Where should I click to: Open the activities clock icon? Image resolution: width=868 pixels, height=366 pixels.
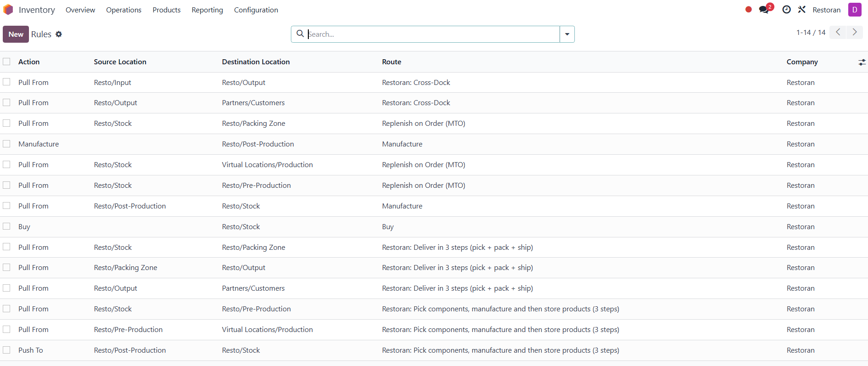click(x=787, y=10)
